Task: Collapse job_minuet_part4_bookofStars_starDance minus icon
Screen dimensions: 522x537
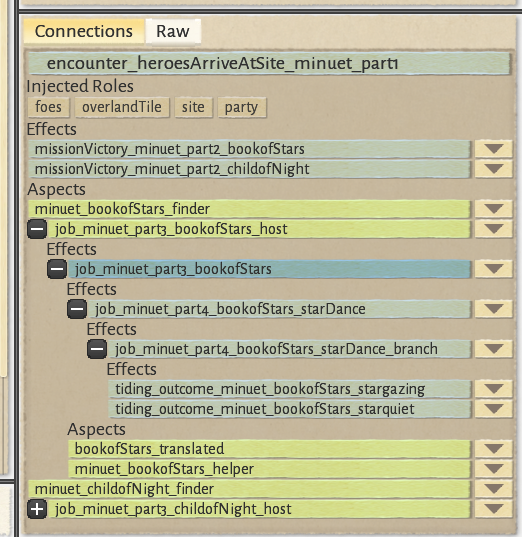Action: pyautogui.click(x=77, y=309)
